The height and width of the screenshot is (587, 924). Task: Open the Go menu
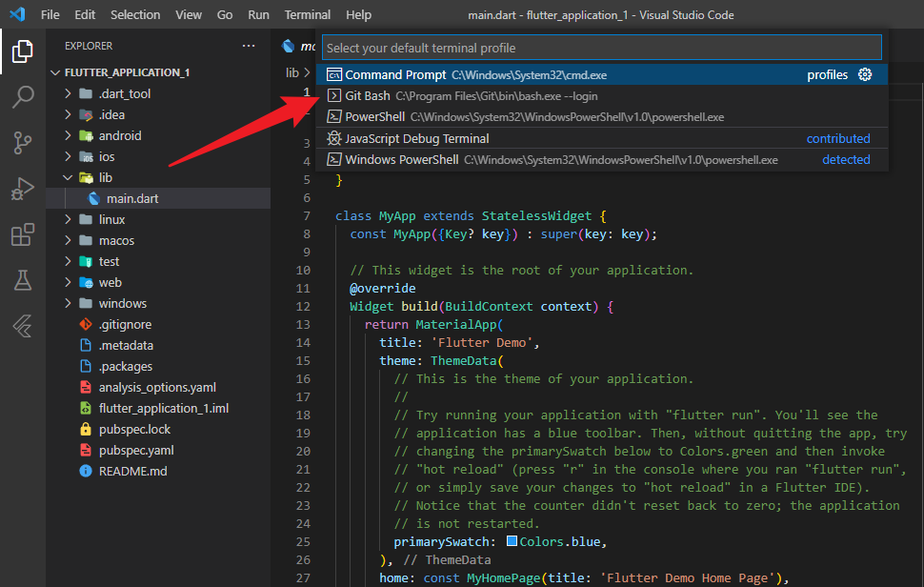pyautogui.click(x=225, y=14)
